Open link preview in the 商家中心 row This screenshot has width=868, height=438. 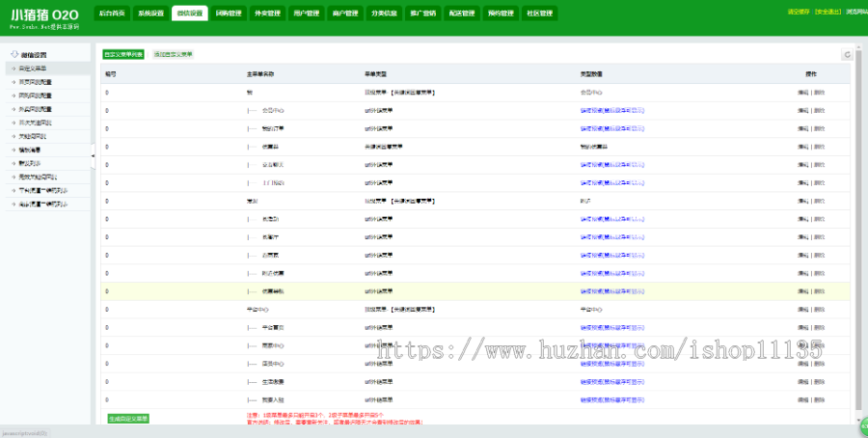point(612,345)
